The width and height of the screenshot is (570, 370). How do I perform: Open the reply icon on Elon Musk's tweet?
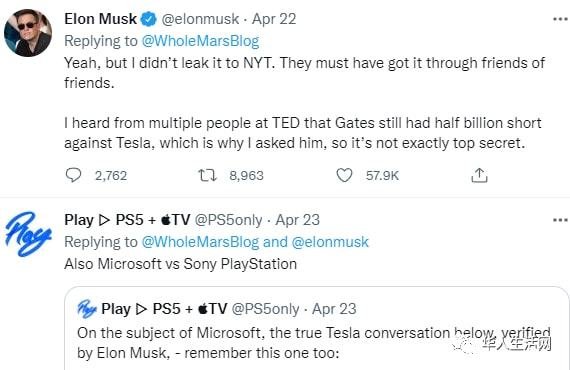click(73, 175)
